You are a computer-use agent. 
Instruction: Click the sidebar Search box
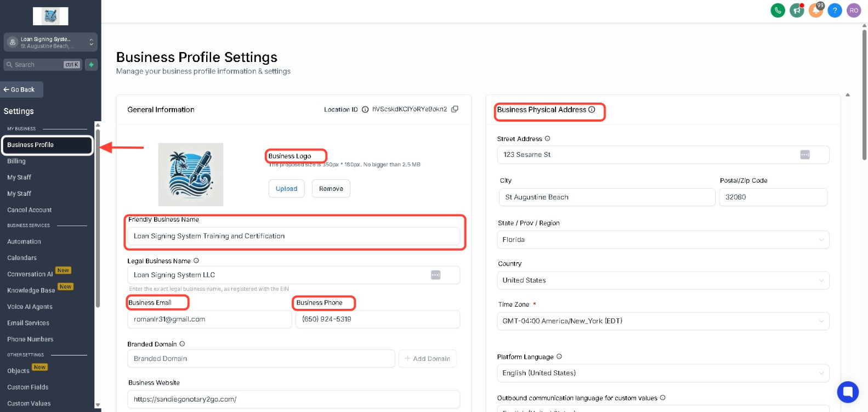coord(43,65)
